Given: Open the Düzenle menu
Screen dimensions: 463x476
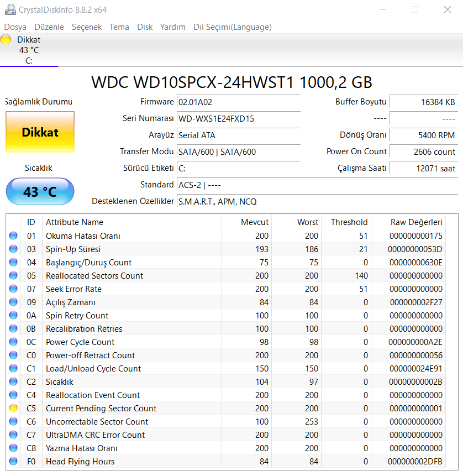Looking at the screenshot, I should [49, 27].
